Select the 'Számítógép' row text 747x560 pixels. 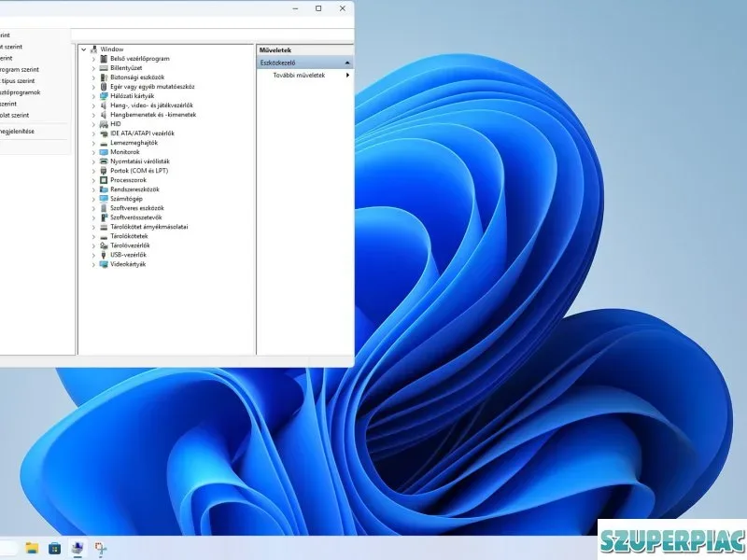[x=126, y=199]
